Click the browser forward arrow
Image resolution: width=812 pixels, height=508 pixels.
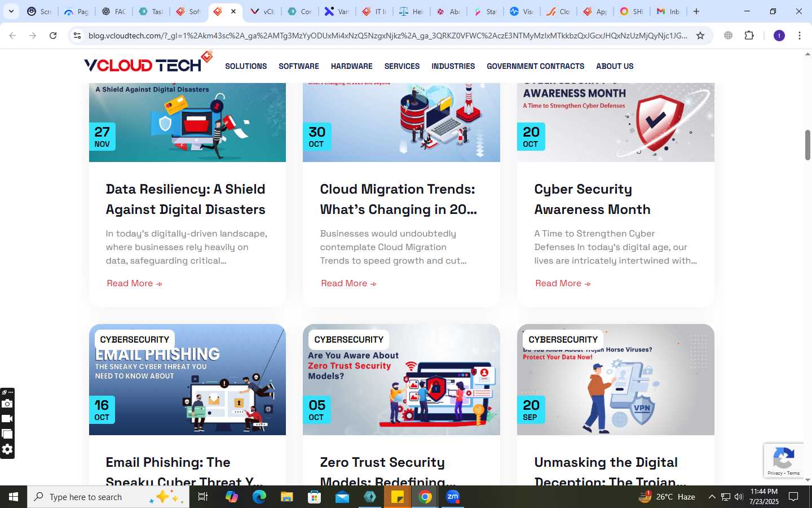pyautogui.click(x=33, y=36)
